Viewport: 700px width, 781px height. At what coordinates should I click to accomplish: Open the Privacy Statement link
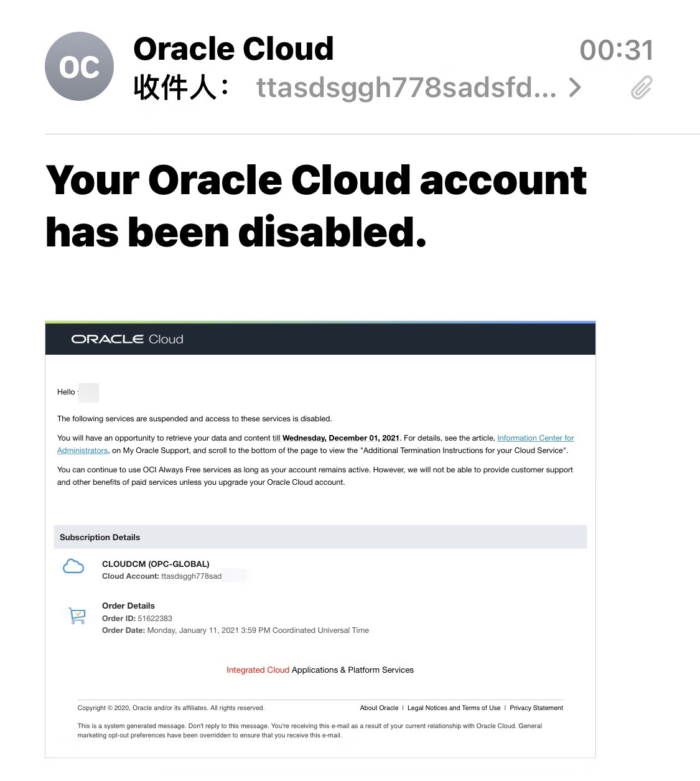(536, 708)
